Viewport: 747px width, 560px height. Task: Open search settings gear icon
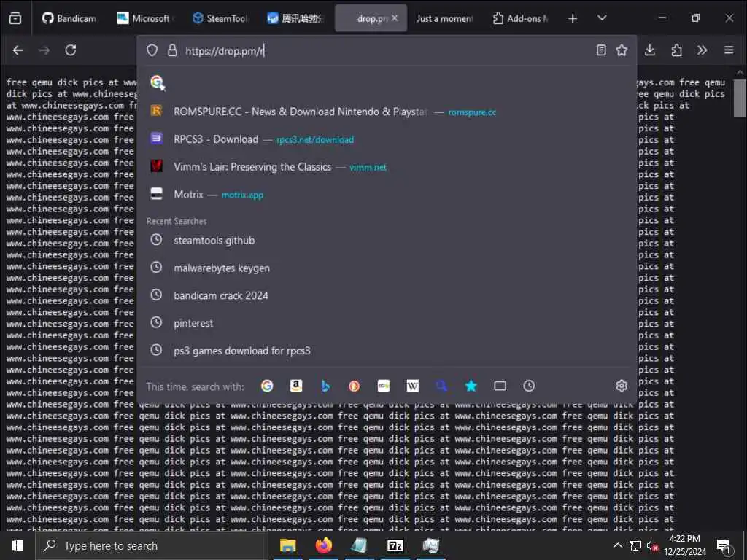pyautogui.click(x=622, y=386)
